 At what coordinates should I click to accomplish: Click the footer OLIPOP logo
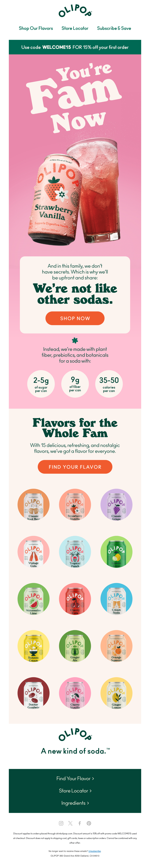[x=75, y=735]
